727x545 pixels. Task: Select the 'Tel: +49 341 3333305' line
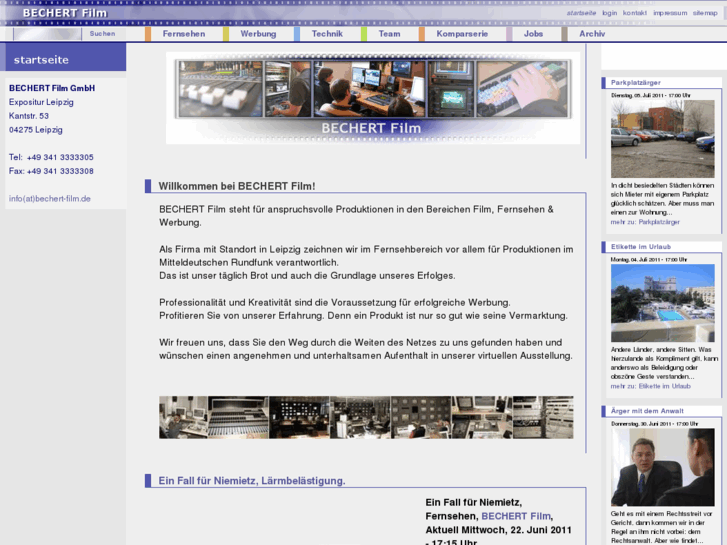tap(51, 157)
